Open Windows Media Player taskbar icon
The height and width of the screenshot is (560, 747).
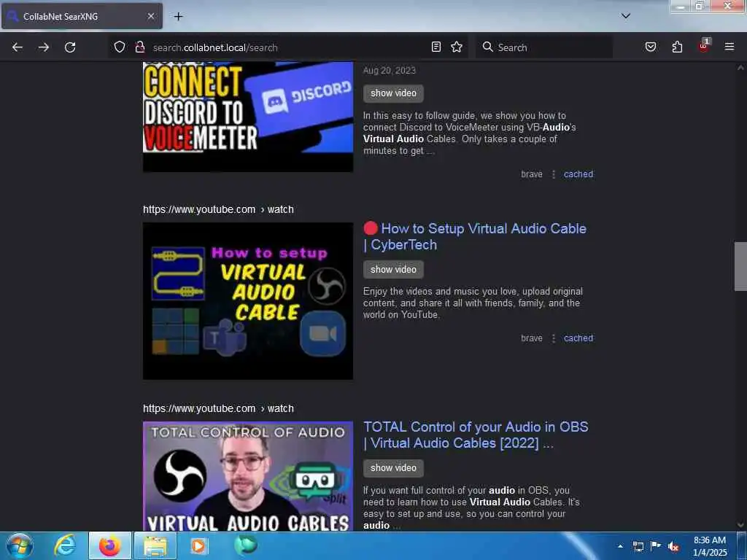tap(198, 545)
